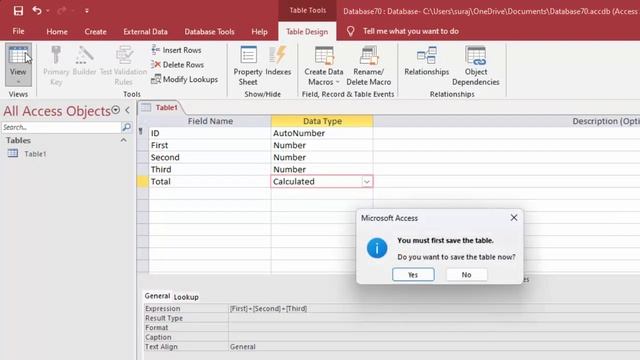
Task: Click the Number data type for First
Action: pos(322,145)
